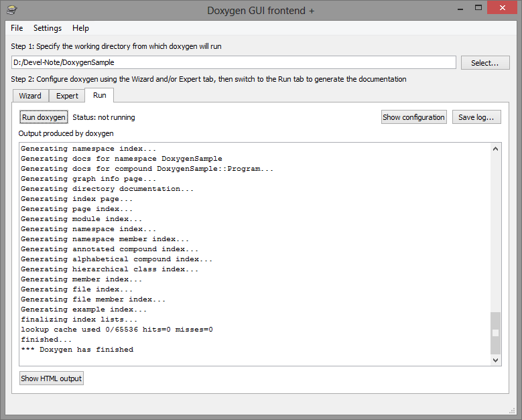The image size is (522, 420).
Task: Open the Help menu
Action: click(80, 28)
